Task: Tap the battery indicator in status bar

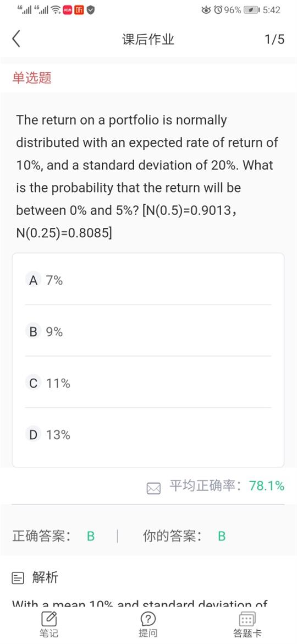Action: 251,10
